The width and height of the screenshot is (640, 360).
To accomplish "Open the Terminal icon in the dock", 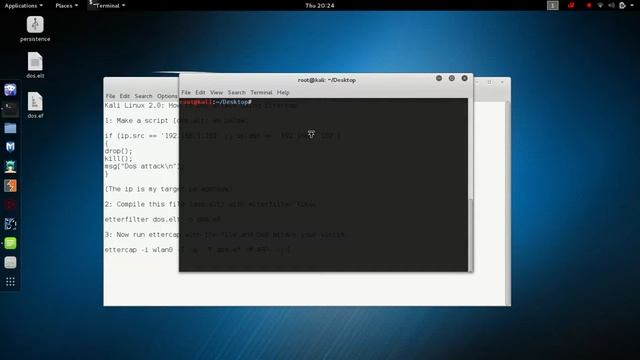I will pos(10,109).
